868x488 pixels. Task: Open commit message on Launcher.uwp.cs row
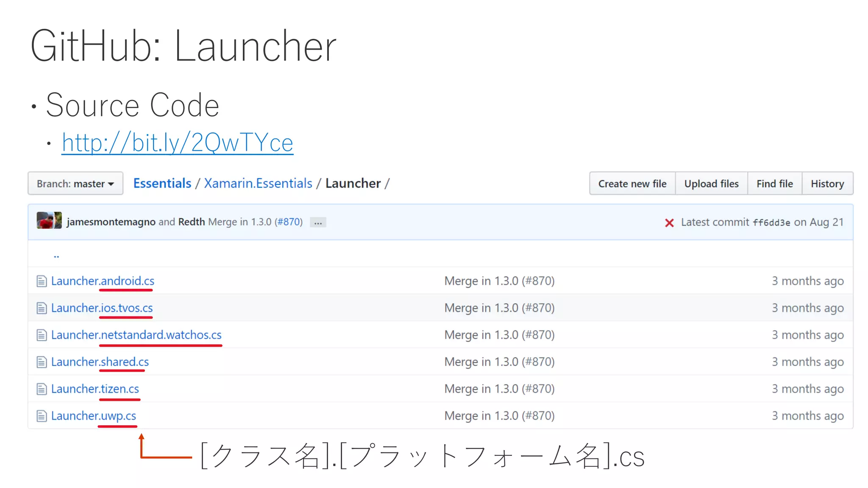tap(499, 416)
